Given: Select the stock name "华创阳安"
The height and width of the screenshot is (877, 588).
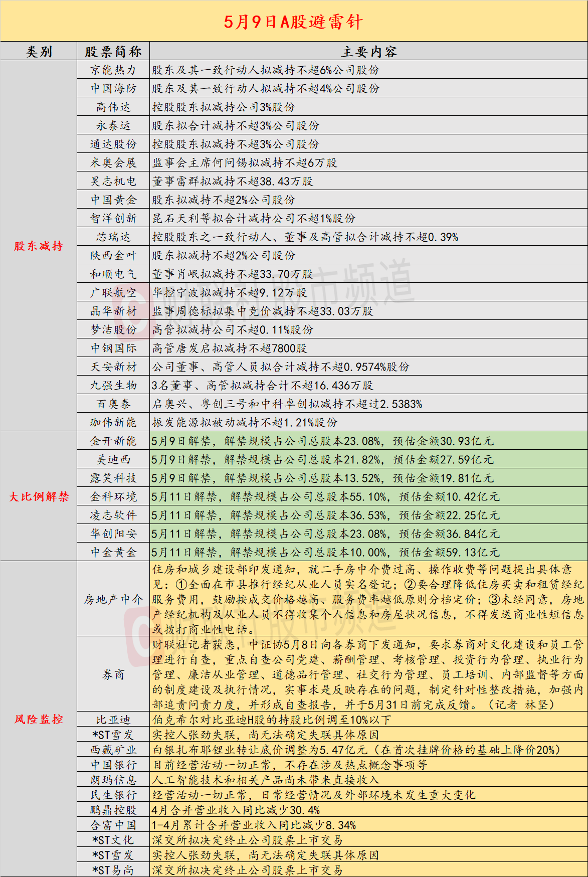Looking at the screenshot, I should point(113,534).
